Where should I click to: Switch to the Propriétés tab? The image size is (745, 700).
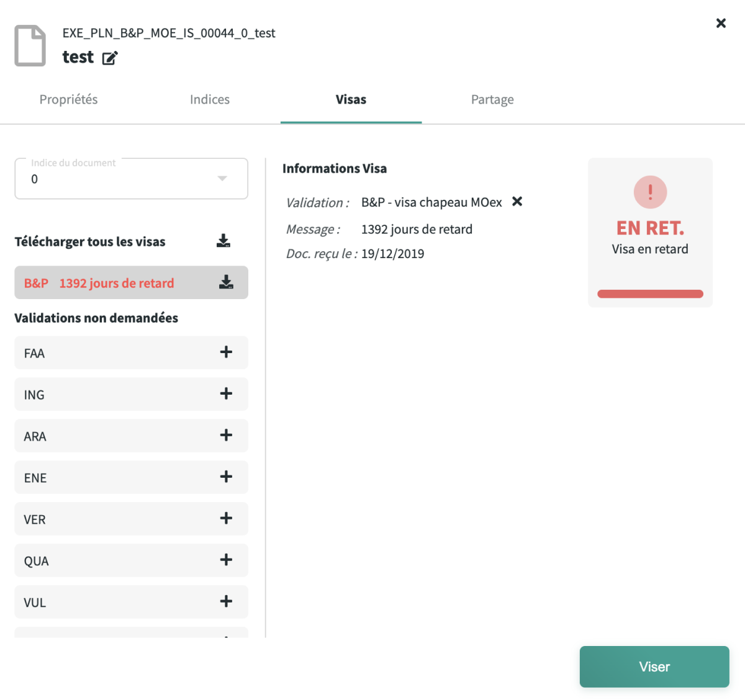point(68,99)
